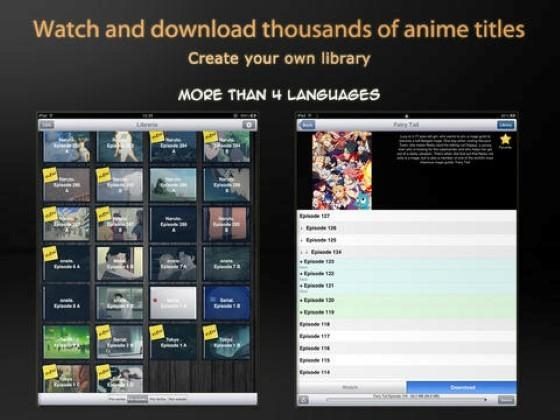Click the Library button in Fairy Tail header
Image resolution: width=560 pixels, height=420 pixels.
point(506,125)
